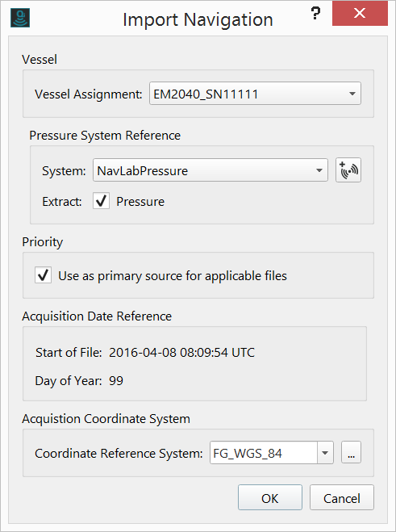
Task: Click the Pressure checkbox label text
Action: coord(140,202)
